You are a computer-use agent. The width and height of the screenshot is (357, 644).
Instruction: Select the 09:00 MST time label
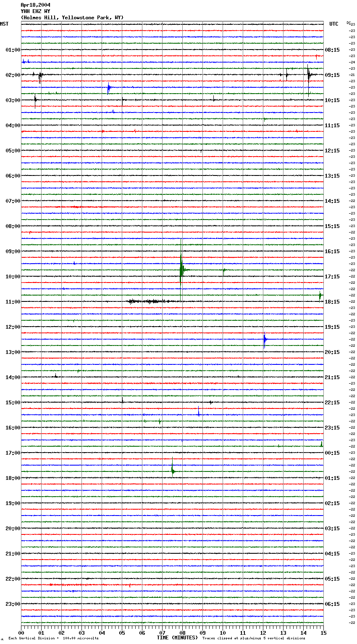13,251
